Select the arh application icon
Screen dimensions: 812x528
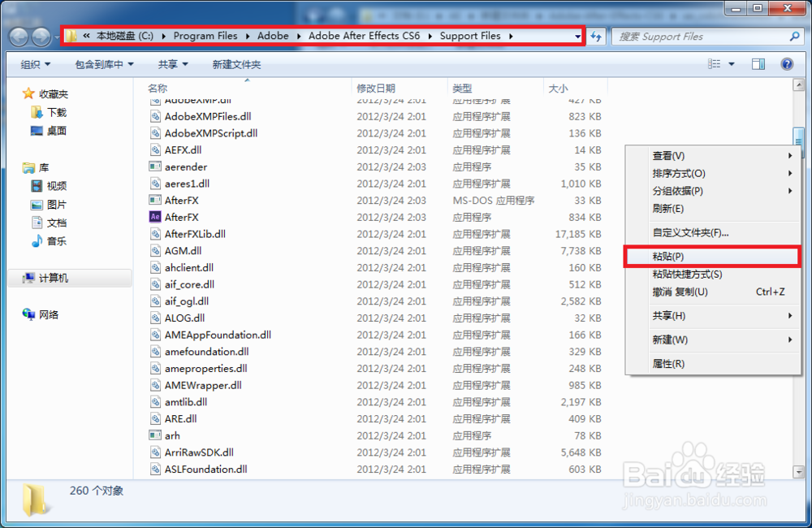155,435
